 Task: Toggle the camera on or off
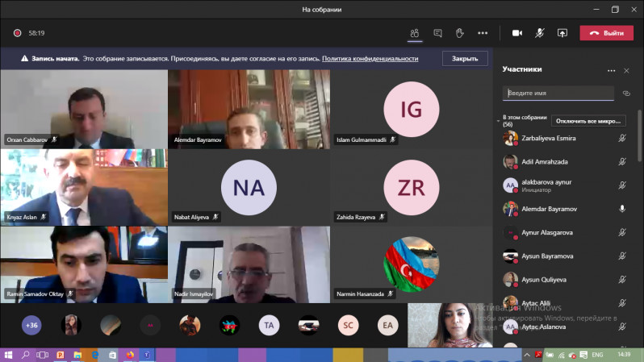[517, 33]
